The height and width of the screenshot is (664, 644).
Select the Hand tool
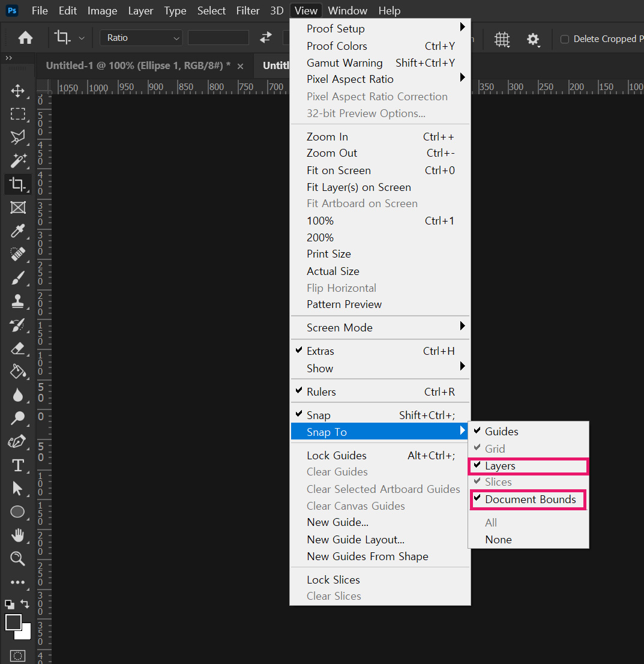[17, 536]
